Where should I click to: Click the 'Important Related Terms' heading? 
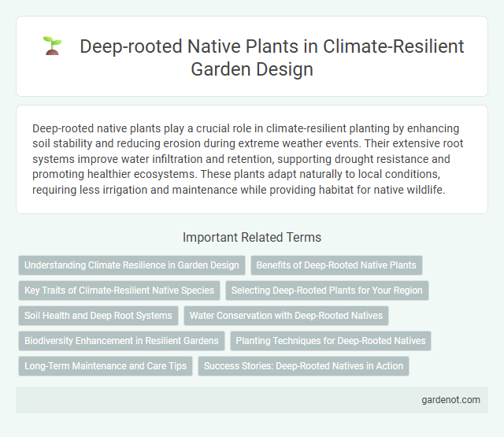coord(252,238)
